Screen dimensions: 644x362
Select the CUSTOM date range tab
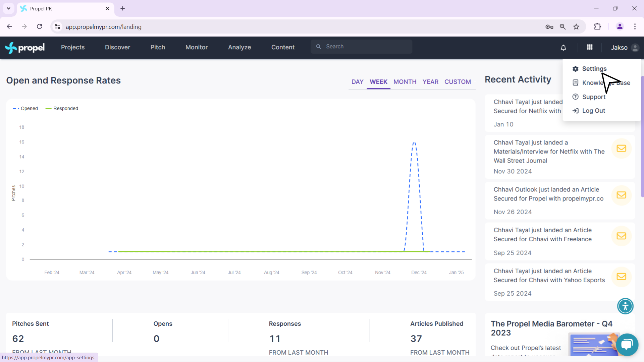pos(458,82)
